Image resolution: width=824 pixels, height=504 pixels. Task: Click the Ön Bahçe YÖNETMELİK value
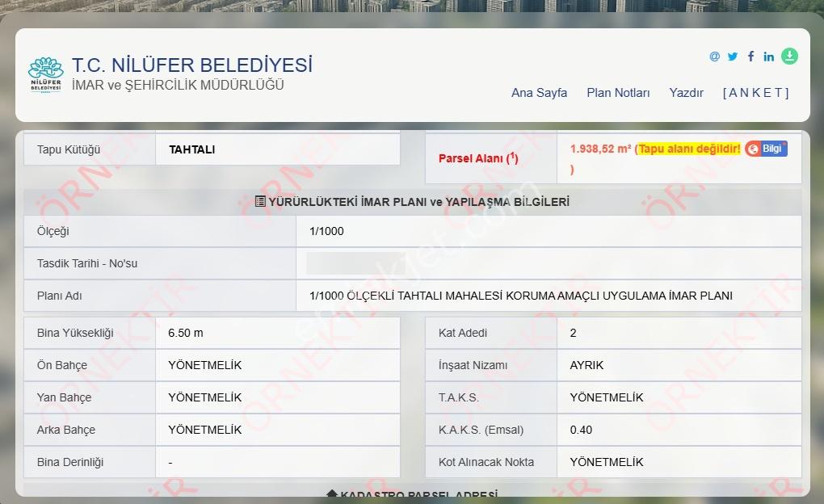pos(205,365)
